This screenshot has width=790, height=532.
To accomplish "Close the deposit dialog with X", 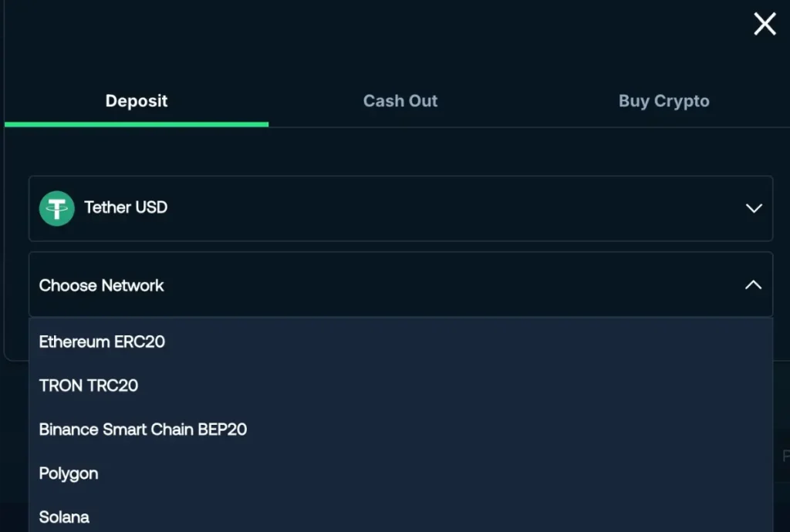I will [x=765, y=24].
